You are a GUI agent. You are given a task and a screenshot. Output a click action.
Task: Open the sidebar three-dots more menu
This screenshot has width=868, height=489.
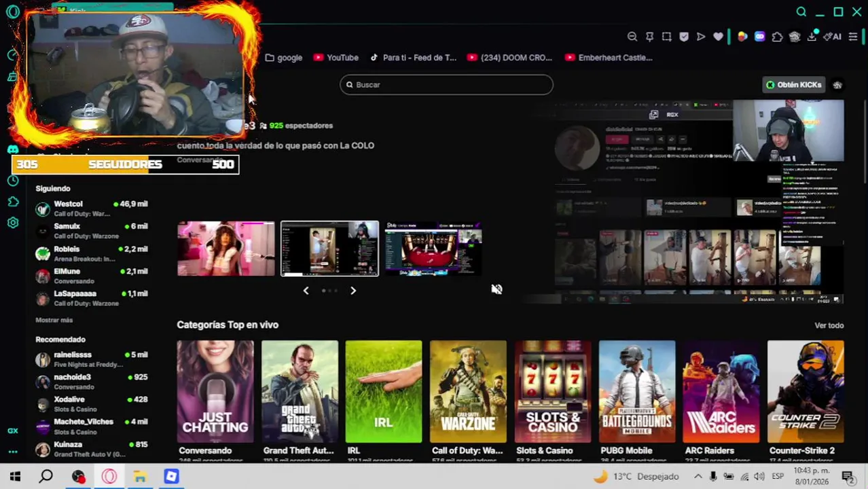(13, 452)
